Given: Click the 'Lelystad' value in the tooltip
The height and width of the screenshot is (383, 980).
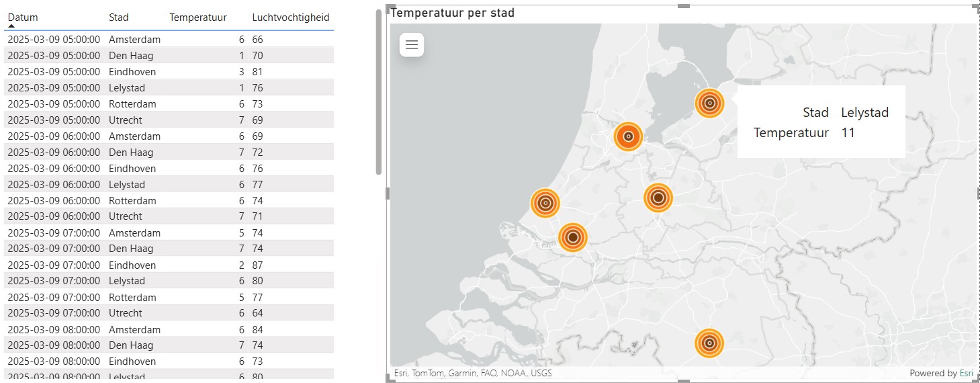Looking at the screenshot, I should coord(865,112).
